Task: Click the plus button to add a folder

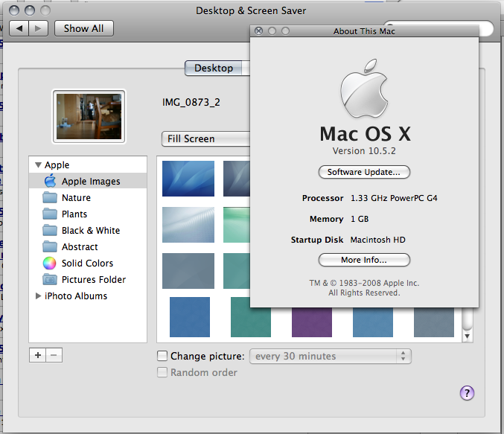Action: pyautogui.click(x=38, y=355)
